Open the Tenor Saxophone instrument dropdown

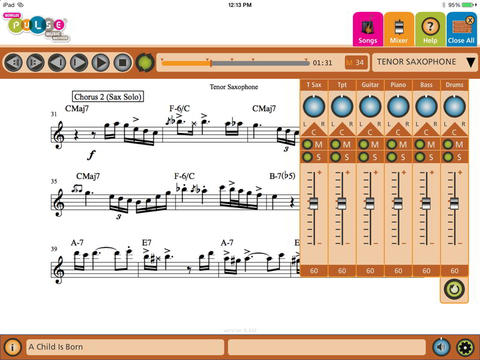point(425,62)
